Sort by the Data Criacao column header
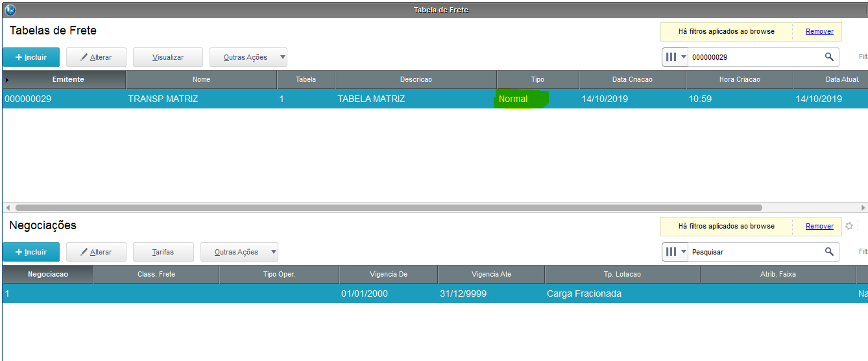 click(x=633, y=79)
